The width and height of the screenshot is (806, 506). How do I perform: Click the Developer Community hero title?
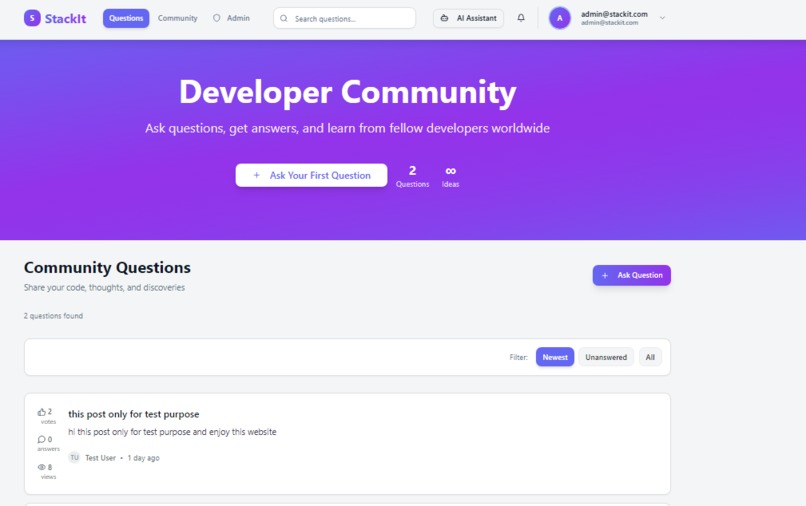tap(347, 93)
